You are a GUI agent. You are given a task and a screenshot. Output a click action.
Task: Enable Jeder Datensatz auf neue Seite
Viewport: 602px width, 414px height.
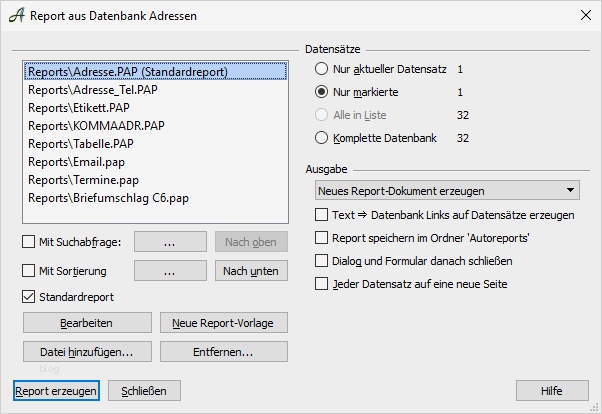click(x=321, y=284)
